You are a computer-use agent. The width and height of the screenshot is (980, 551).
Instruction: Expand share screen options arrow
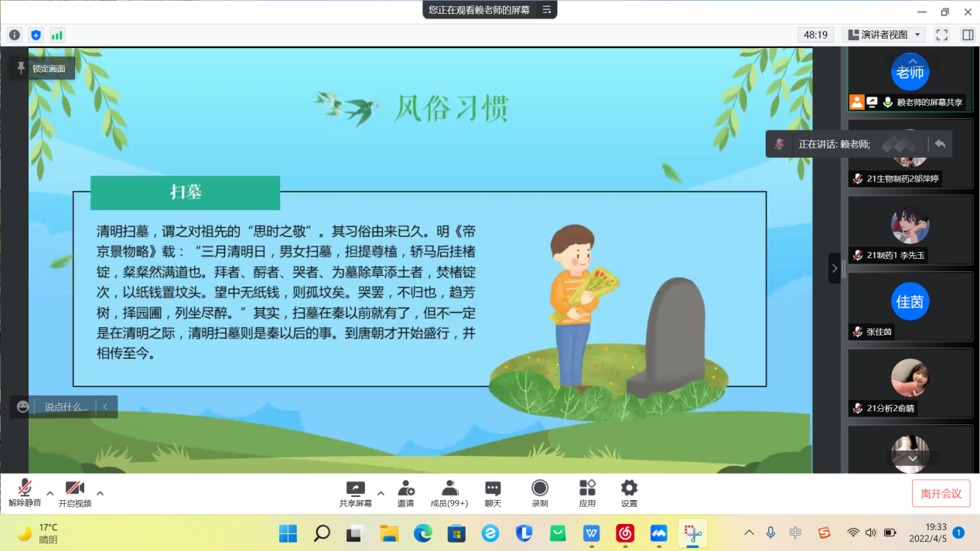(381, 493)
